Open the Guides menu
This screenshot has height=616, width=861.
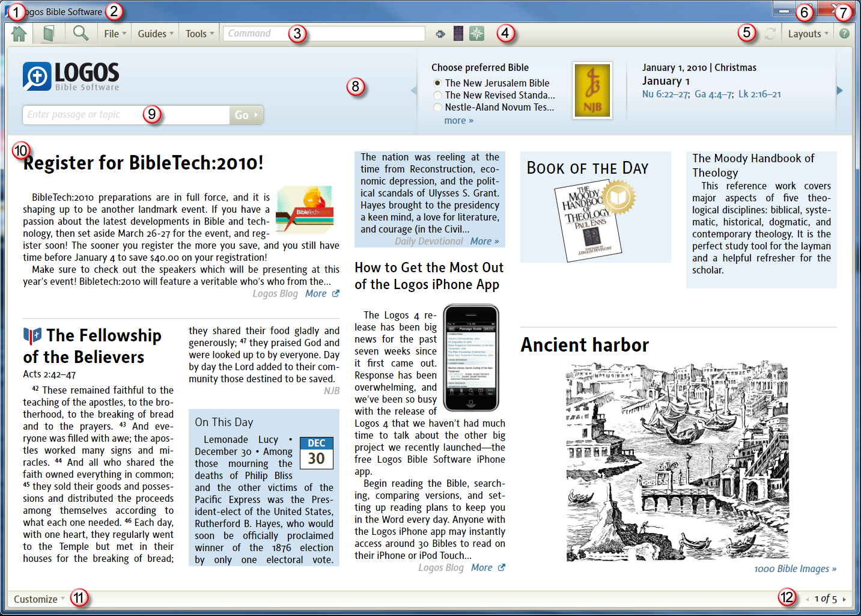(156, 34)
